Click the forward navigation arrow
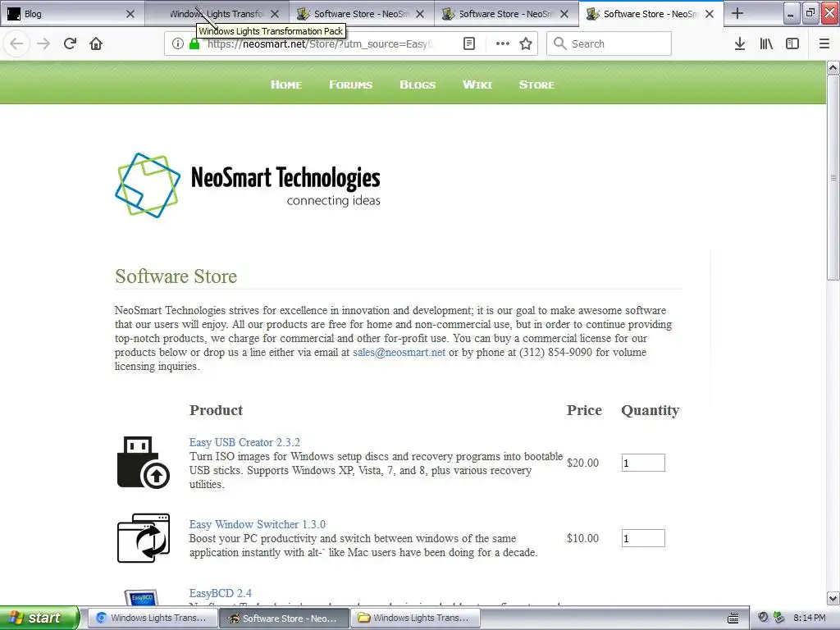Image resolution: width=840 pixels, height=630 pixels. pyautogui.click(x=43, y=43)
